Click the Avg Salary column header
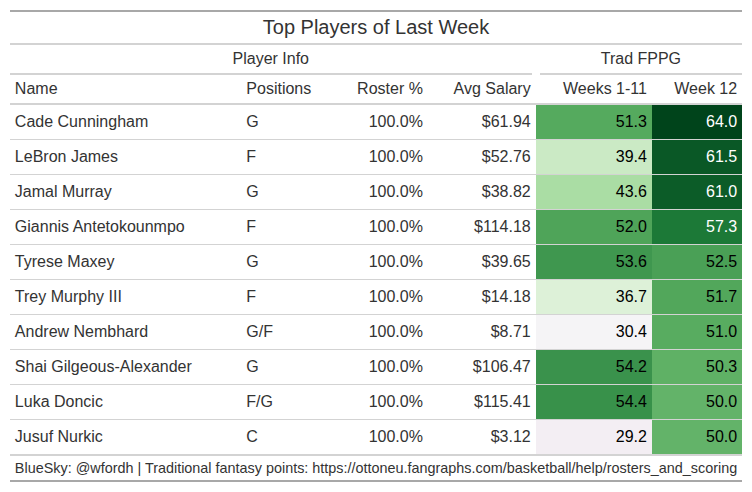The image size is (752, 492). (491, 89)
